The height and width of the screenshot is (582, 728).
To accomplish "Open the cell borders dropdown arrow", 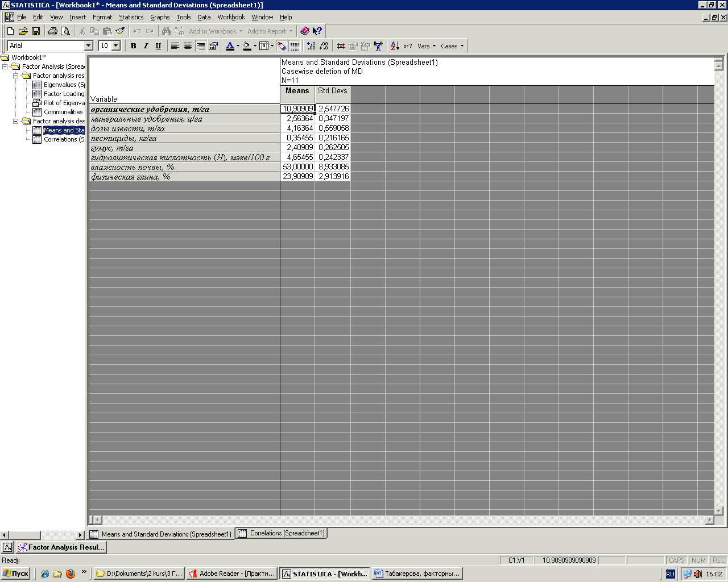I will 272,46.
